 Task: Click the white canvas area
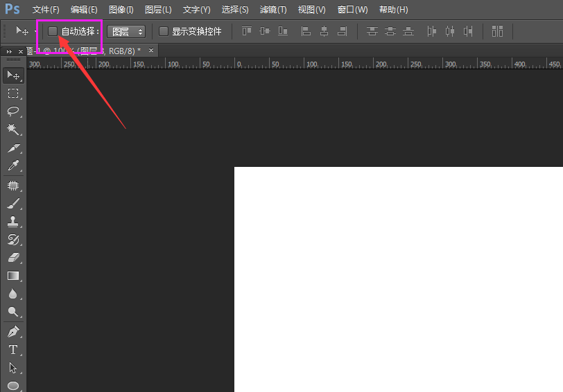(399, 279)
